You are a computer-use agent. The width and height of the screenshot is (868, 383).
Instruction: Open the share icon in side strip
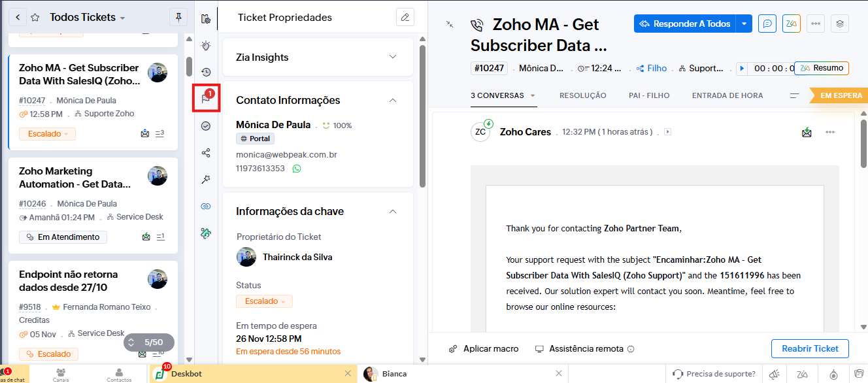pyautogui.click(x=206, y=152)
